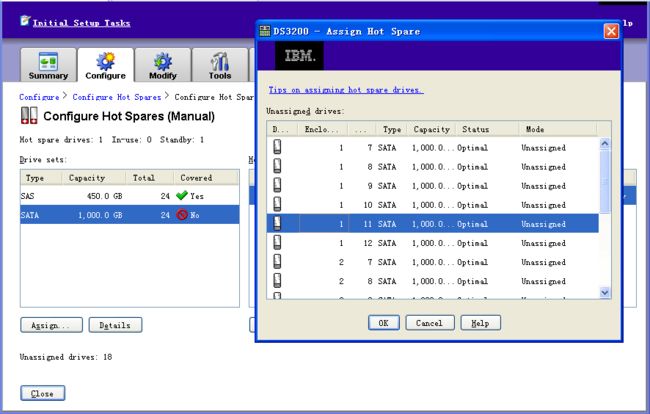Click the DS3200 dialog title bar icon
This screenshot has height=414, width=650.
click(x=264, y=31)
